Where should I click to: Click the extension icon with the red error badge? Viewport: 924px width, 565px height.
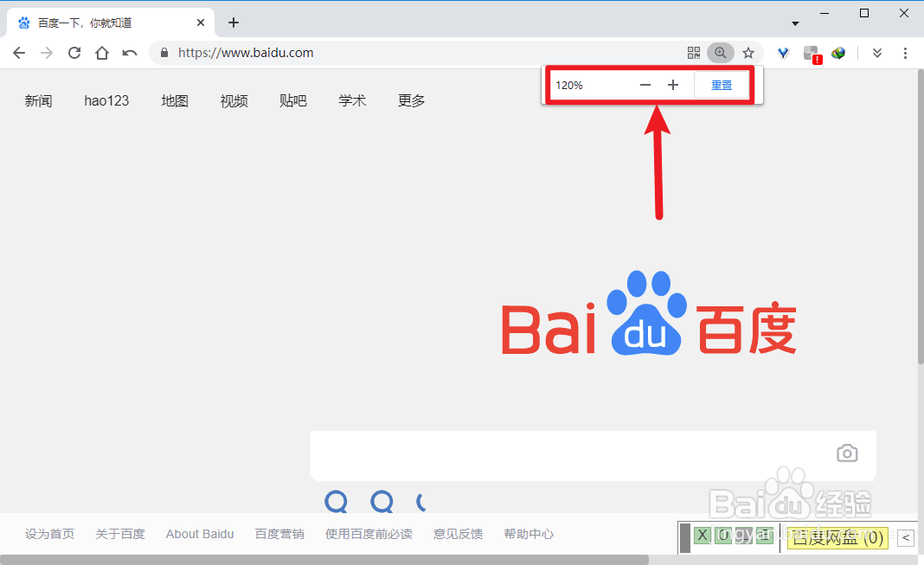click(810, 53)
